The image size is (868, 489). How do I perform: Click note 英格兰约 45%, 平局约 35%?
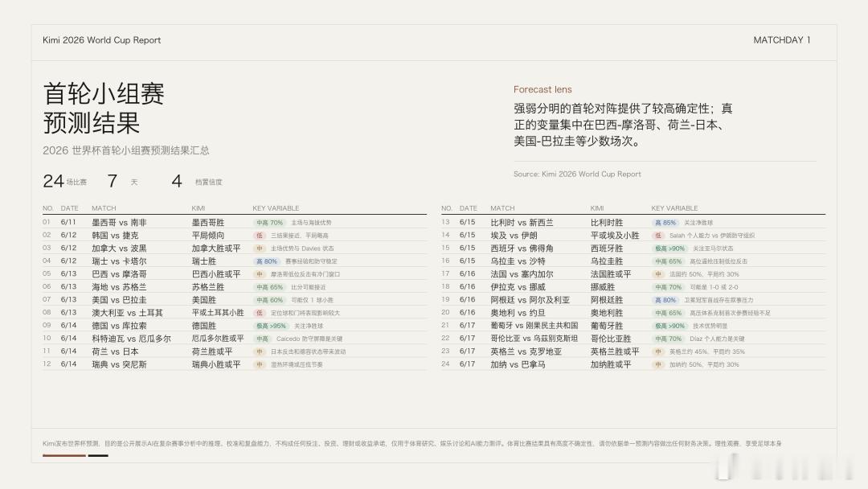click(x=707, y=351)
